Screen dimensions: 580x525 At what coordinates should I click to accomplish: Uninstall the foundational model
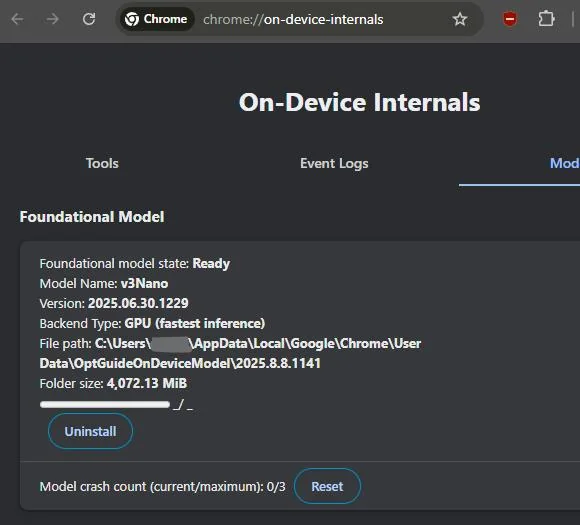(x=90, y=431)
